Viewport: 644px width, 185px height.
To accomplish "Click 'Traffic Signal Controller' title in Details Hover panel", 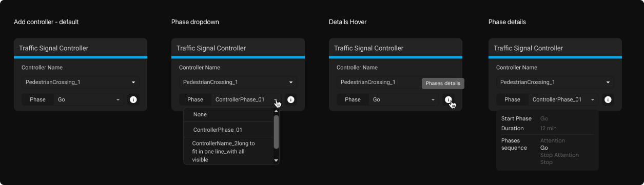I will pyautogui.click(x=369, y=48).
